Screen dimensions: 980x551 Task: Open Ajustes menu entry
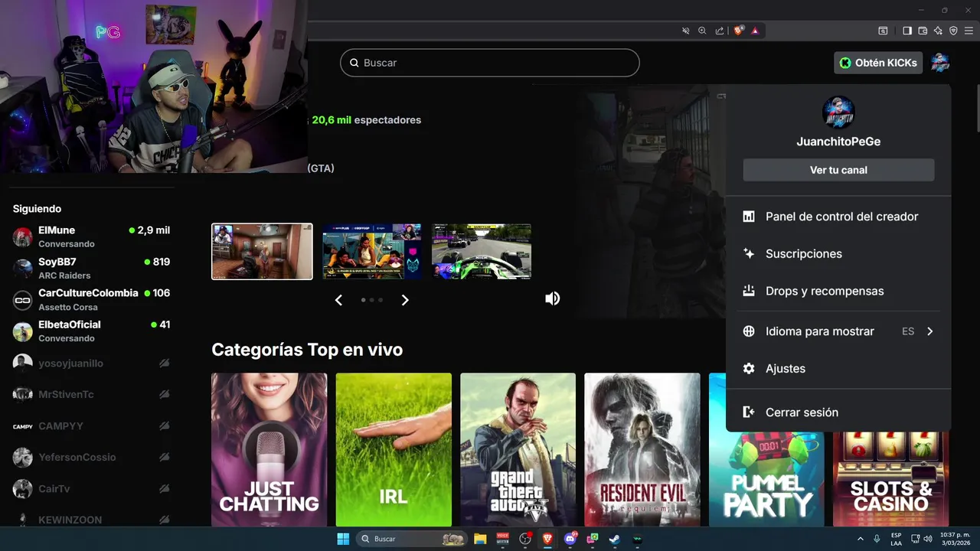pos(838,369)
